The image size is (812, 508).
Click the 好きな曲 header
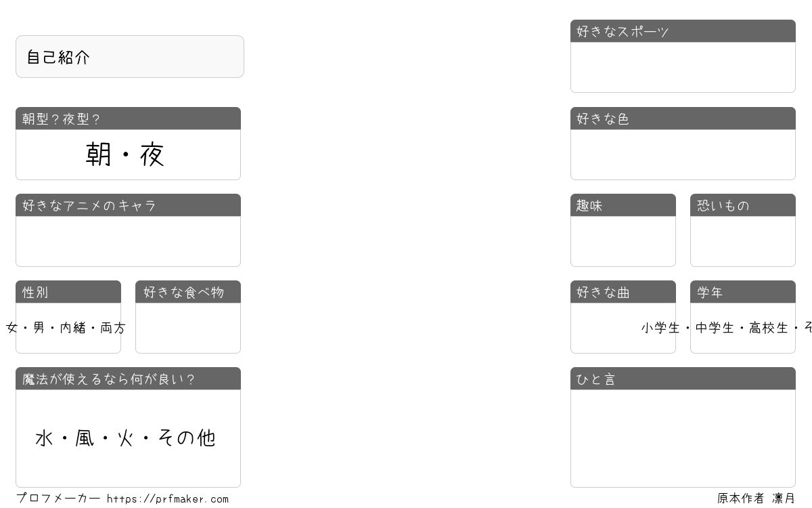pyautogui.click(x=623, y=292)
